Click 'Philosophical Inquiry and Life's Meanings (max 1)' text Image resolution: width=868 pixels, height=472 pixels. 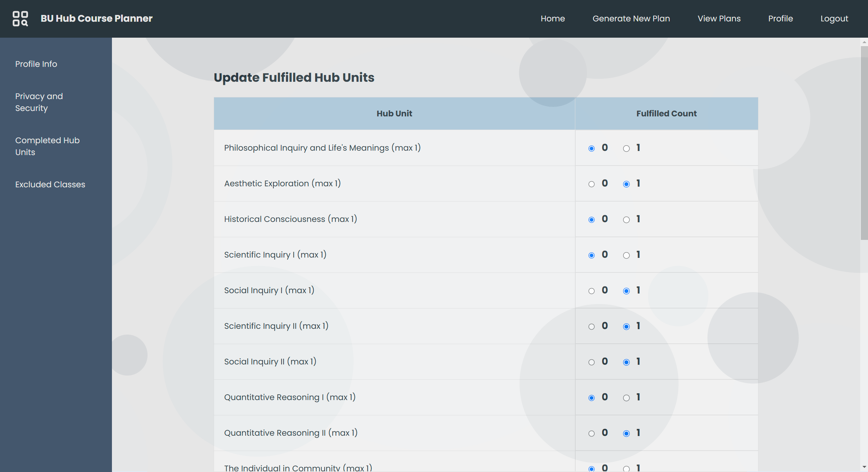[322, 148]
